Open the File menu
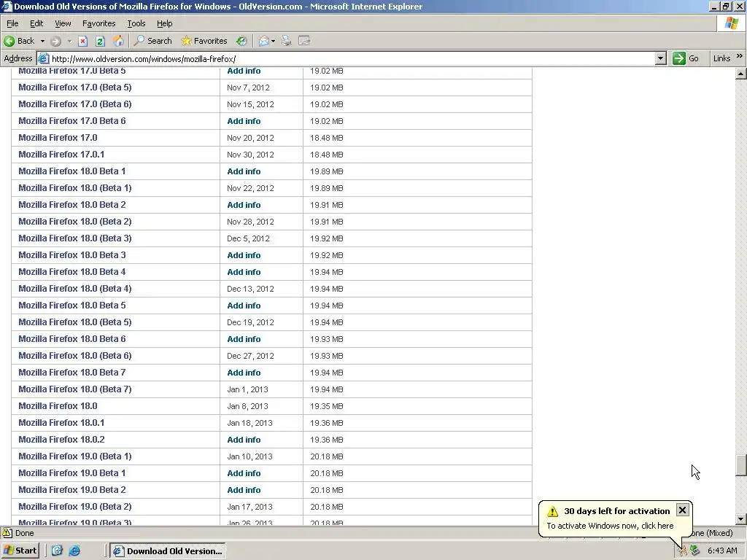747x560 pixels. coord(12,23)
